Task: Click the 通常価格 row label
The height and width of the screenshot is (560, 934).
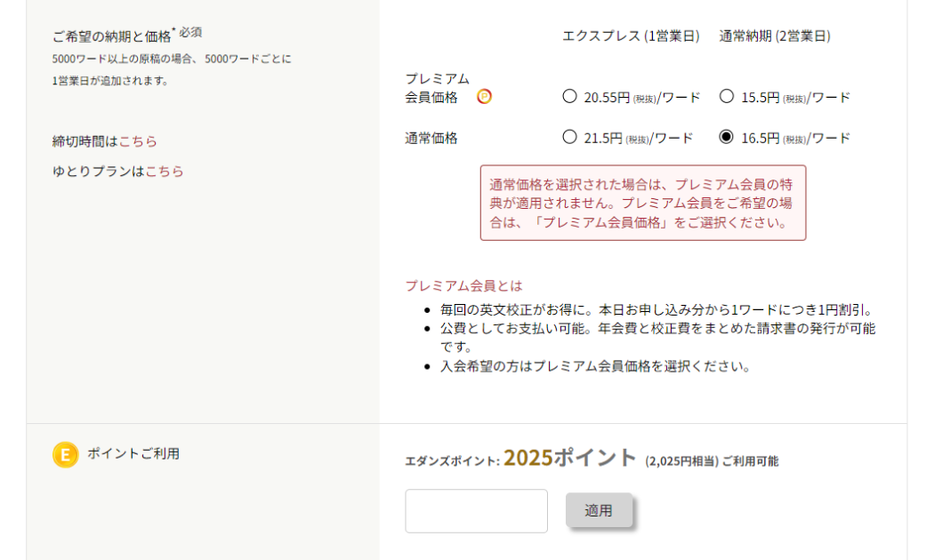Action: point(431,138)
